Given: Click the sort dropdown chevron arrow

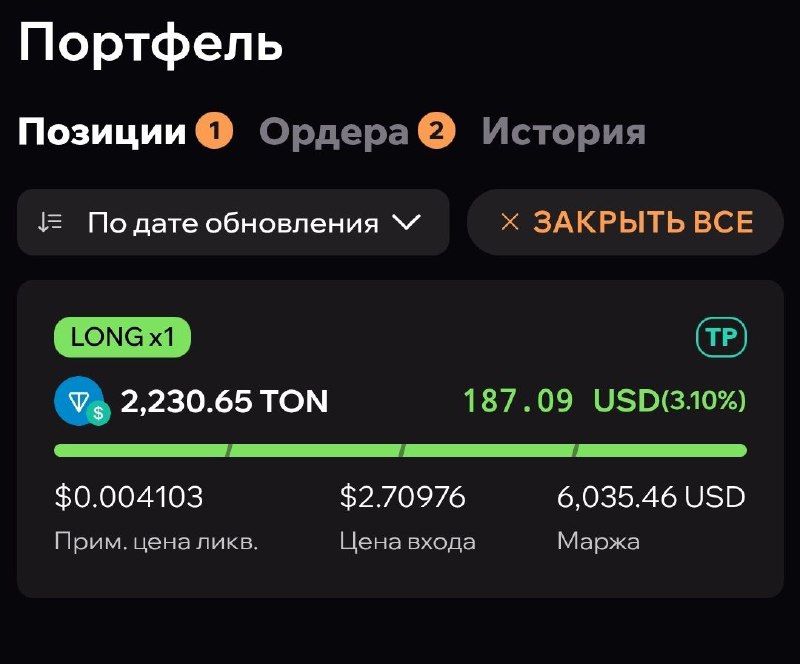Looking at the screenshot, I should 406,222.
